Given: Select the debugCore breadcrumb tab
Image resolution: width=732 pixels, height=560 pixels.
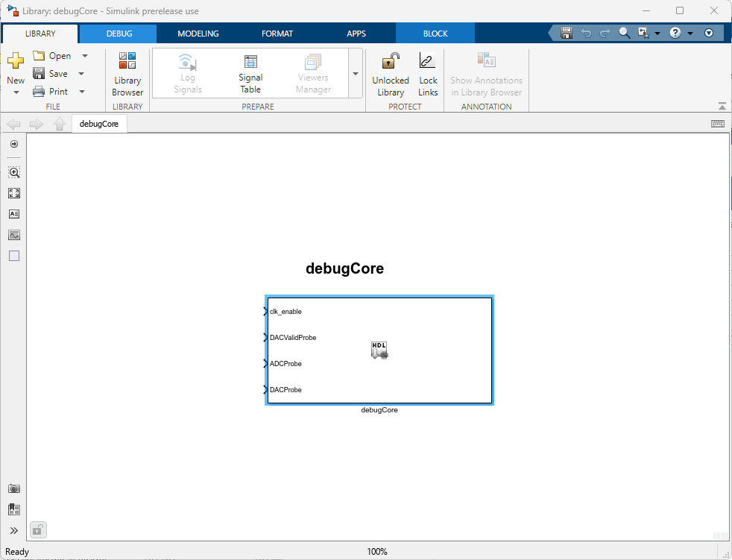Looking at the screenshot, I should point(99,124).
